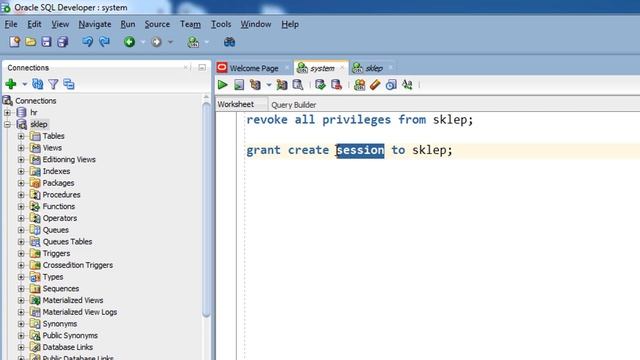Image resolution: width=640 pixels, height=360 pixels.
Task: Select Database Links in the tree
Action: (x=68, y=347)
